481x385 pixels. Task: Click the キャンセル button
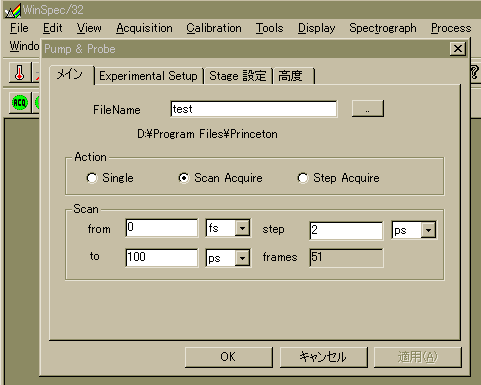(x=324, y=357)
